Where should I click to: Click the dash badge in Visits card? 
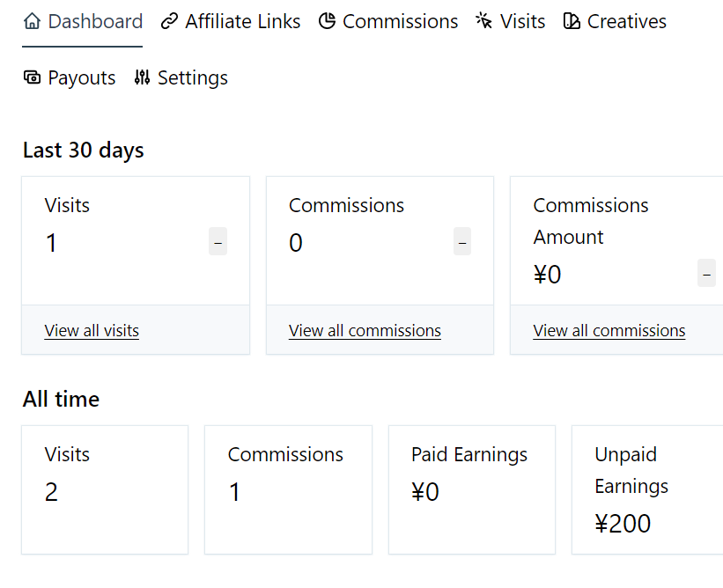218,242
